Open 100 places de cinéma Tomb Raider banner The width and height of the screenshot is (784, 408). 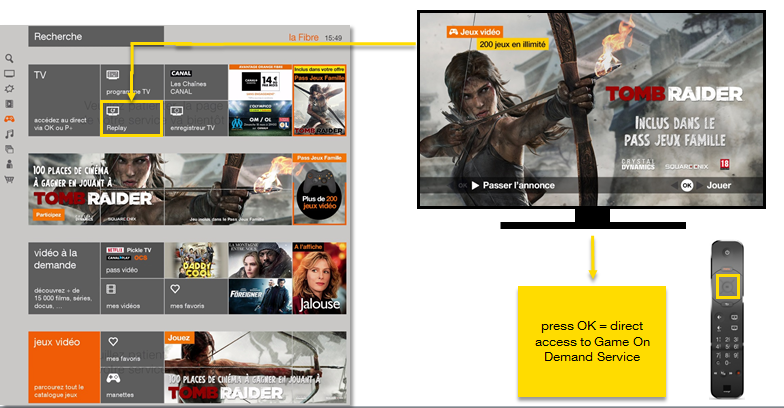(160, 190)
